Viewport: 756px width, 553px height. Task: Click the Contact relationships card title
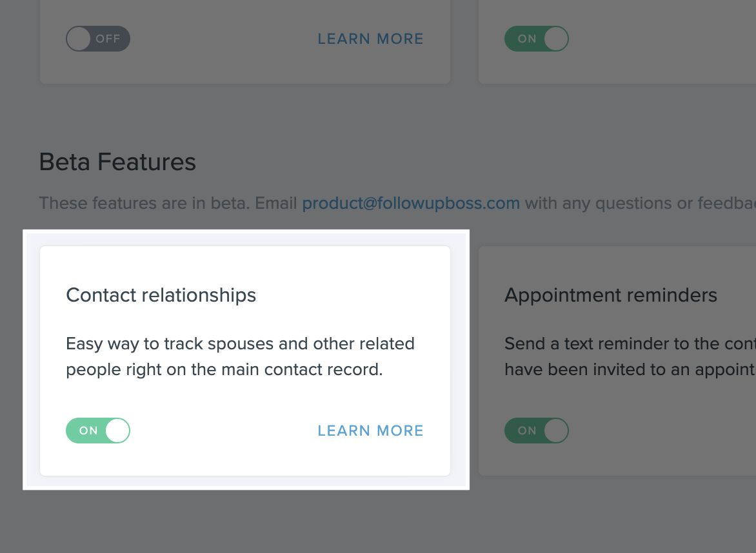pos(161,295)
